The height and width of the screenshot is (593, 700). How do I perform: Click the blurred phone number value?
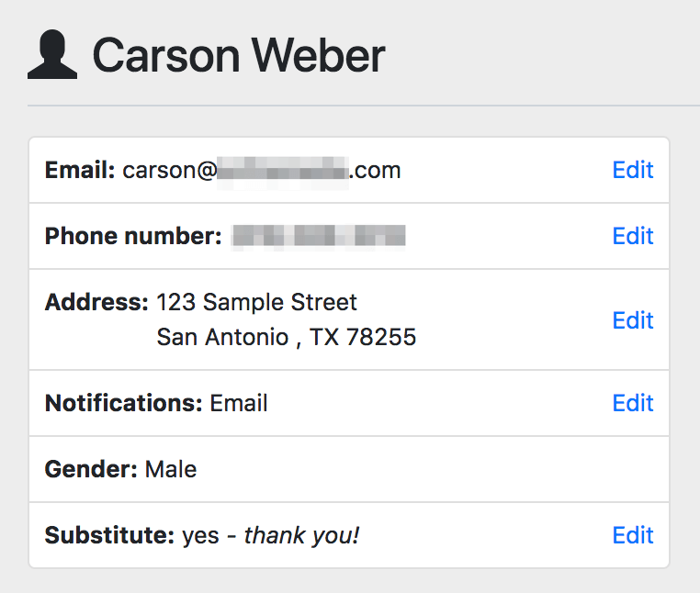point(318,236)
